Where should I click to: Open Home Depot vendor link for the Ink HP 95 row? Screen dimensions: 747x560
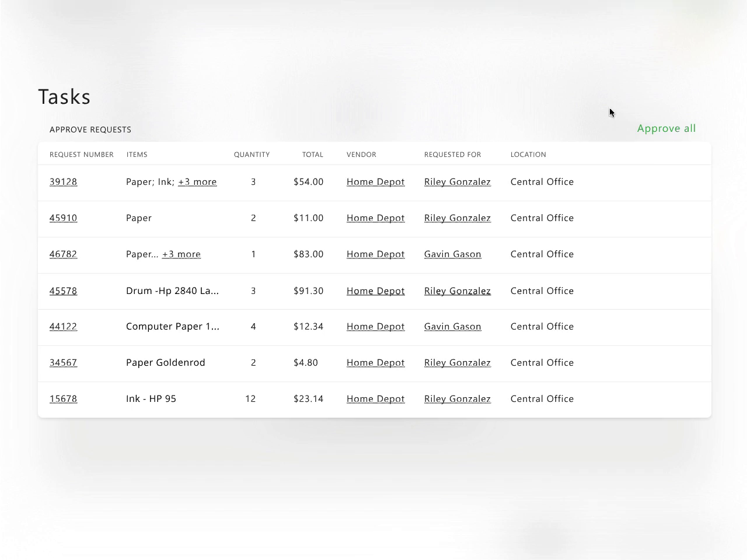point(376,398)
